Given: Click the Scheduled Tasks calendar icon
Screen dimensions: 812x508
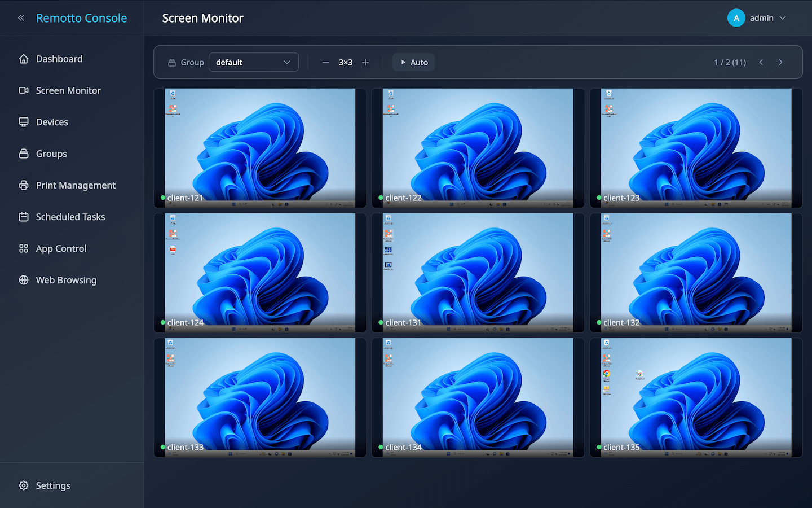Looking at the screenshot, I should pyautogui.click(x=24, y=217).
